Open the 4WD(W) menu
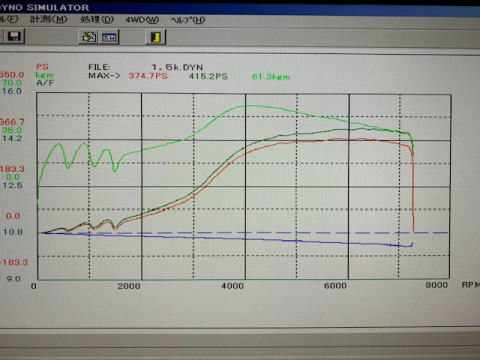 [142, 20]
